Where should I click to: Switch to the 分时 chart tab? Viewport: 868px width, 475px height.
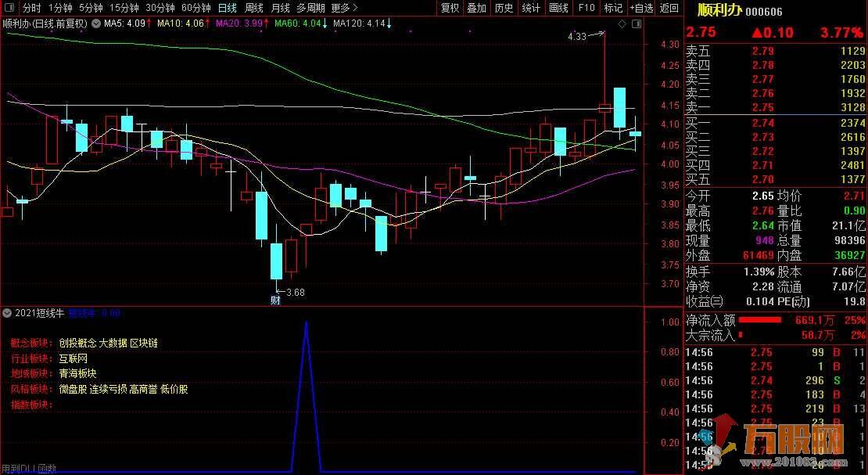tap(32, 8)
